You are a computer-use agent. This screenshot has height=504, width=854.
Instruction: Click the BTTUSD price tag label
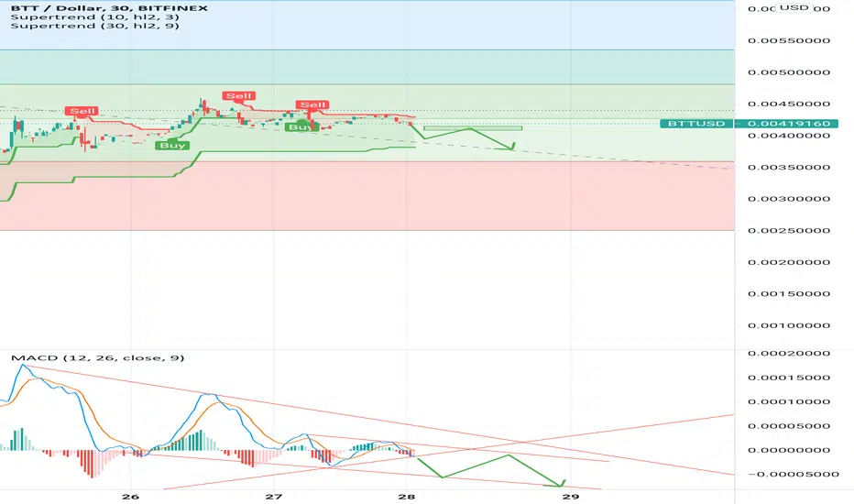(696, 124)
